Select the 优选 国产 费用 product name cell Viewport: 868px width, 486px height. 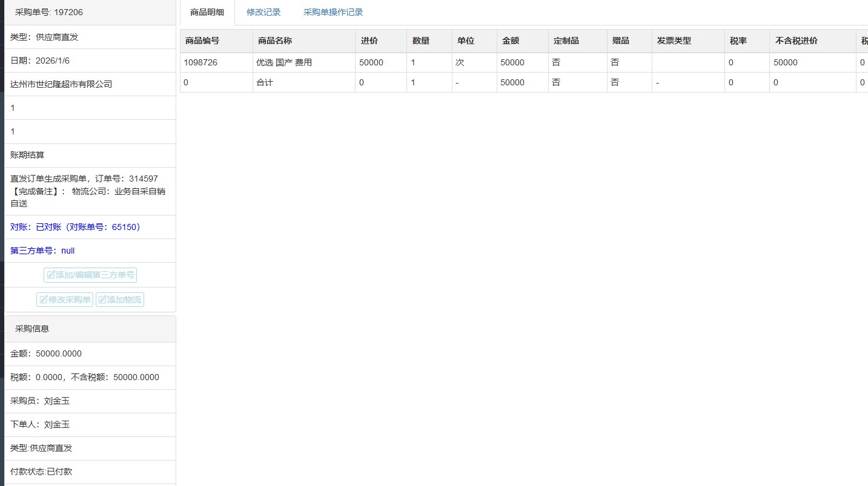284,62
